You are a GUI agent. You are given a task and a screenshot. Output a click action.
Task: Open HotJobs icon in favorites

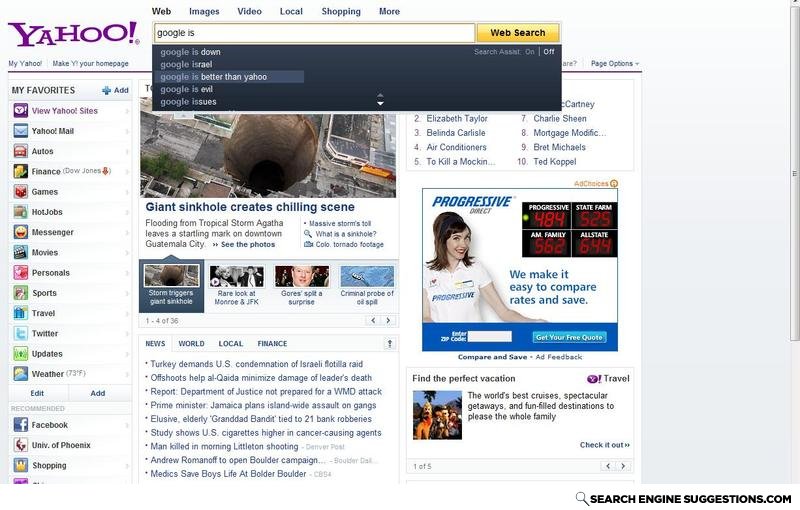point(20,212)
